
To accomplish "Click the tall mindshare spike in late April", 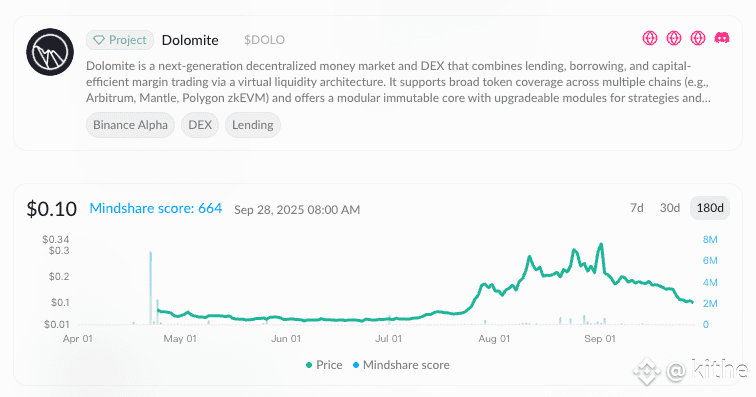I will (x=151, y=287).
